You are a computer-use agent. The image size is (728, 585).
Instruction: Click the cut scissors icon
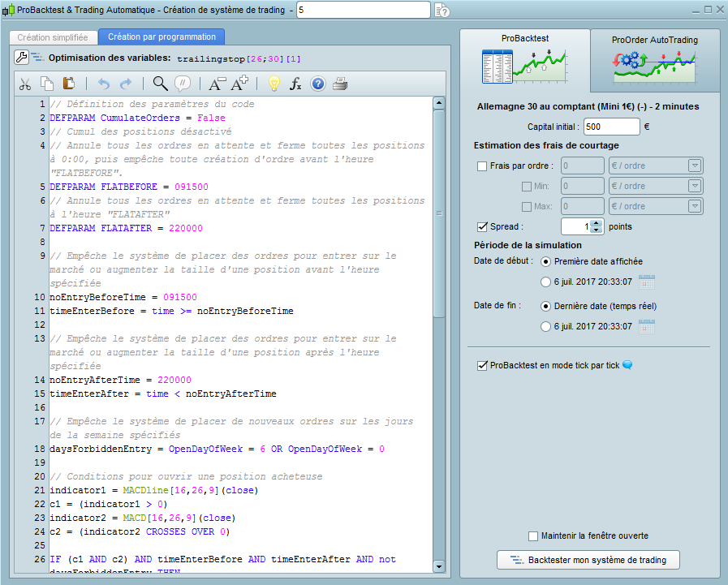[x=25, y=84]
